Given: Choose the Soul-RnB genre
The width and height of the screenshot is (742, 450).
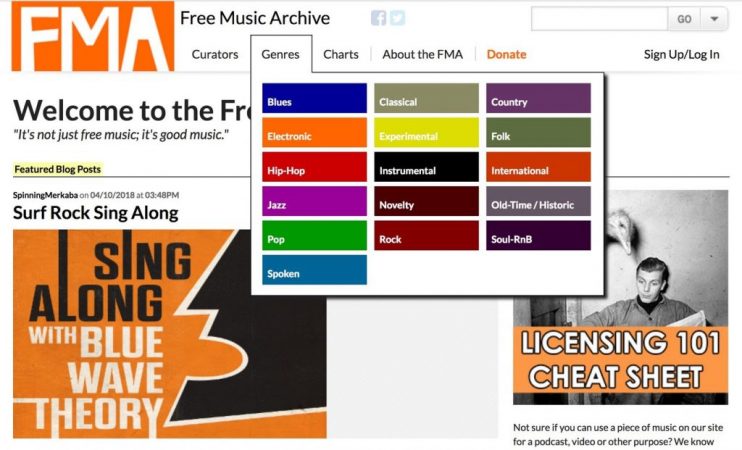Looking at the screenshot, I should 539,235.
